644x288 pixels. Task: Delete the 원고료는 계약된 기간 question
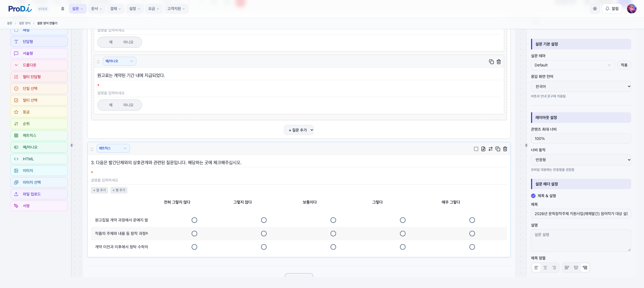coord(499,62)
